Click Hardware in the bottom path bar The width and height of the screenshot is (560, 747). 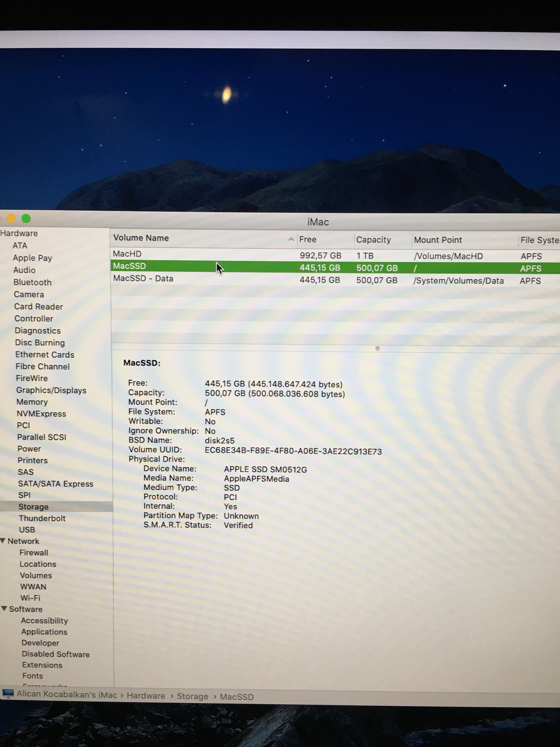point(146,696)
